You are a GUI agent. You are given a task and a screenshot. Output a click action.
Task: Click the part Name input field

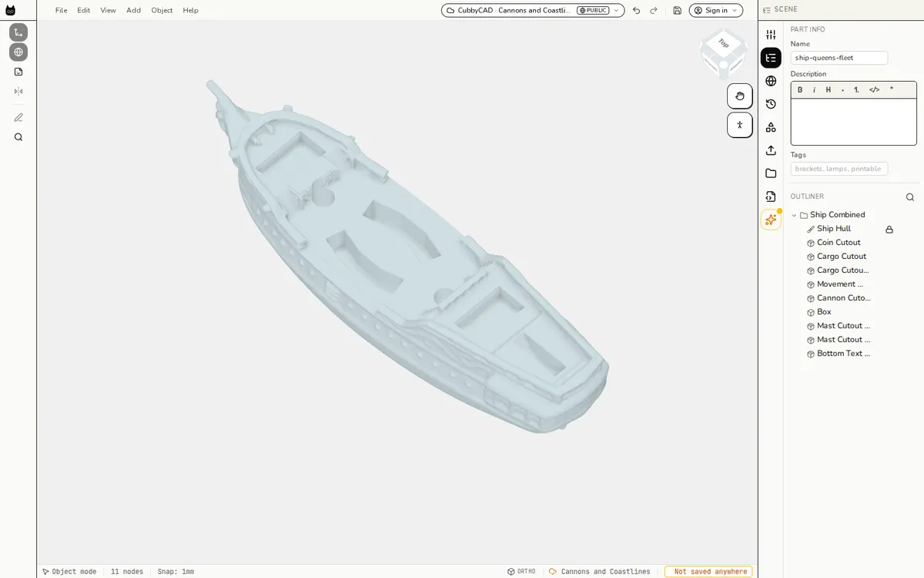839,58
